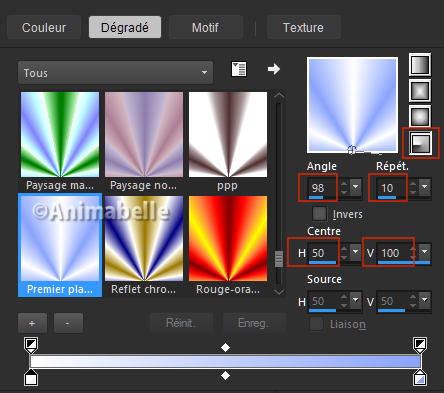Select the Premier pla... gradient thumbnail

point(60,238)
